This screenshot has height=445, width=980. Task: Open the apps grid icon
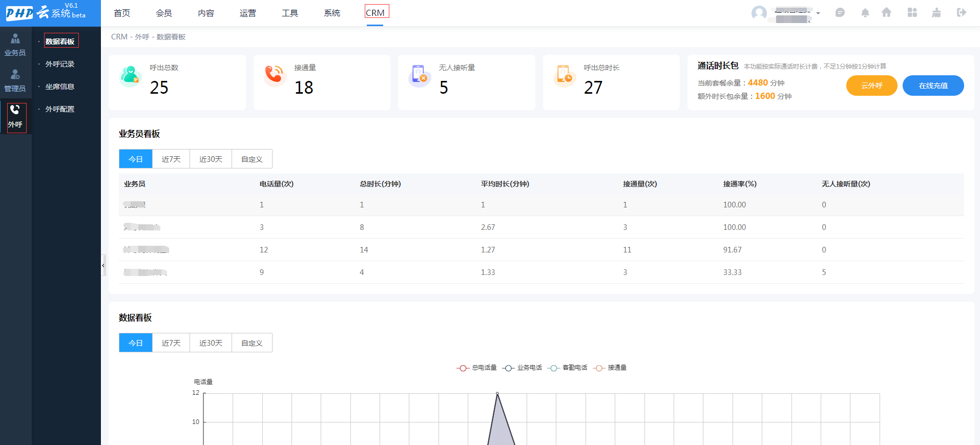point(912,13)
